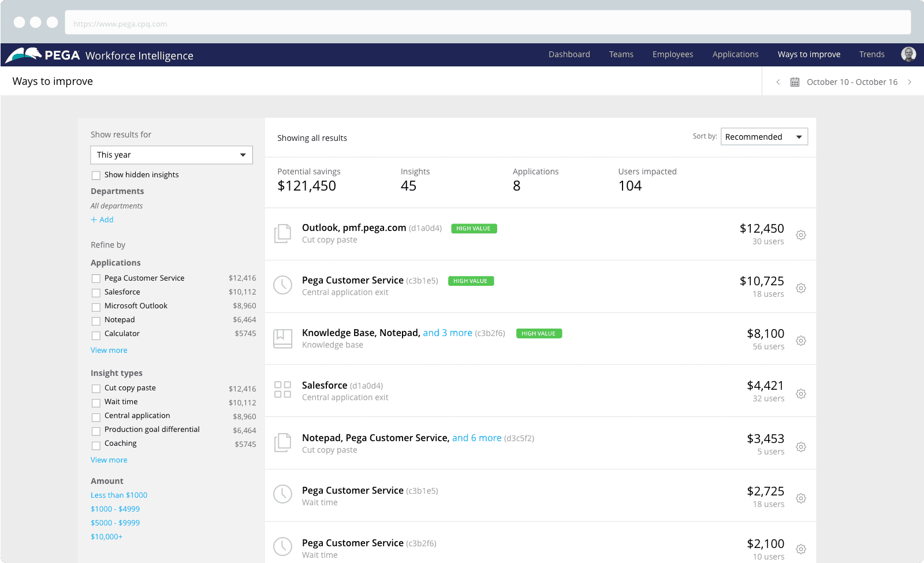Click HIGH VALUE badge on Outlook row
The height and width of the screenshot is (563, 924).
click(x=474, y=228)
